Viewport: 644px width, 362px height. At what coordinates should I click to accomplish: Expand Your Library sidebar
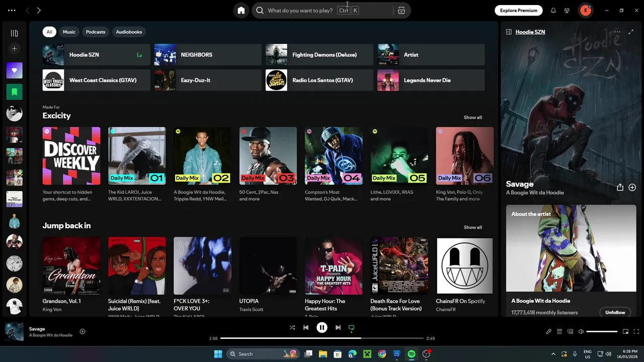tap(14, 33)
